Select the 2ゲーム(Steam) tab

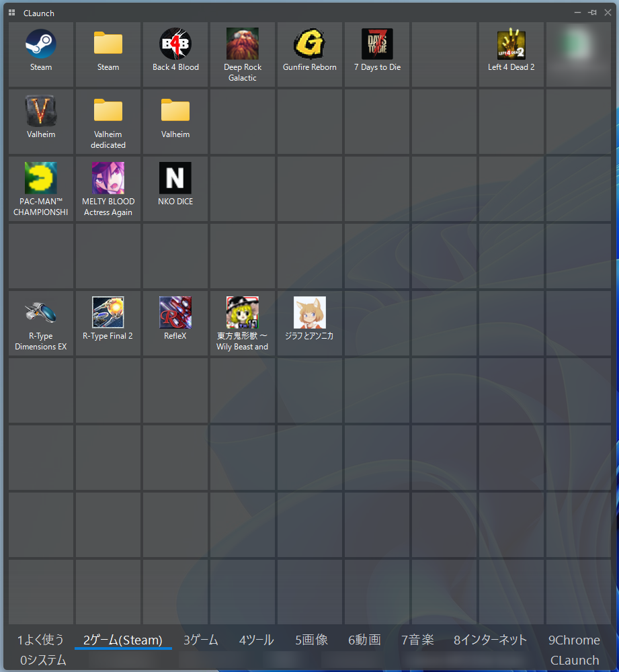coord(123,640)
